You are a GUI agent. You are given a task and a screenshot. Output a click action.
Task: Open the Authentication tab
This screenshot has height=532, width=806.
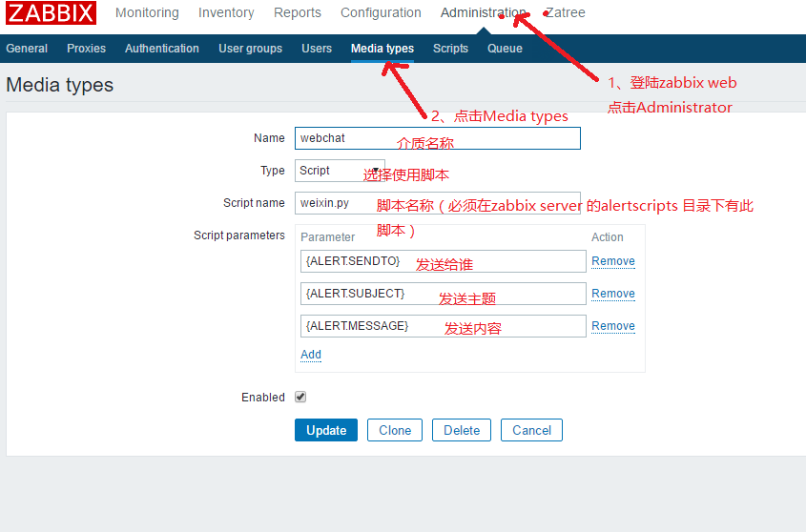pos(162,49)
